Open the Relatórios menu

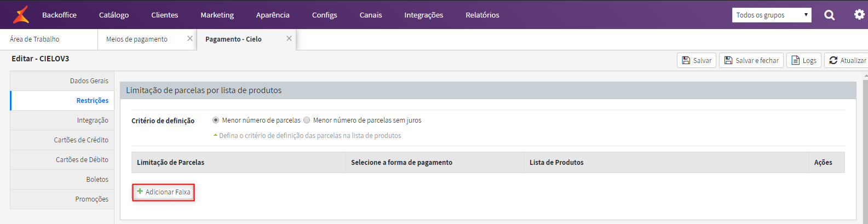click(482, 15)
